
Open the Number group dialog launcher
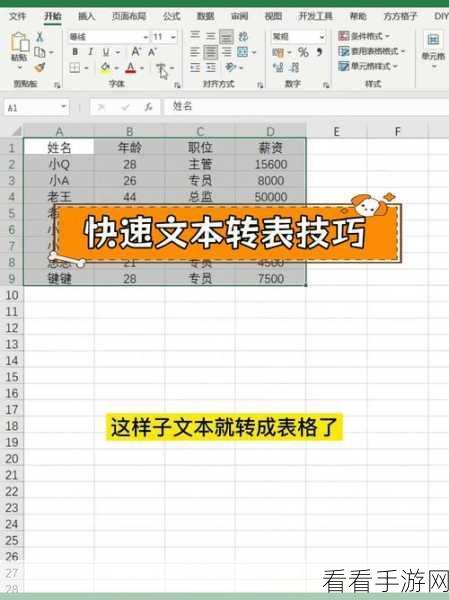[326, 85]
